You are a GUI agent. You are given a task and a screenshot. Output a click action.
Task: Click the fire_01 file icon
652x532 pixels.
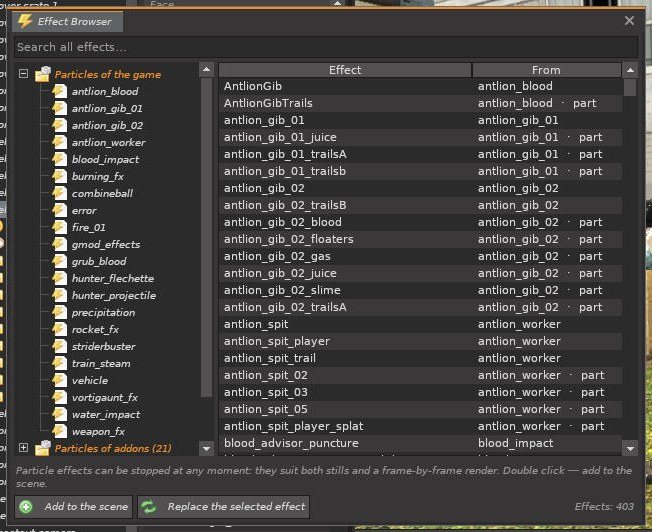pyautogui.click(x=59, y=228)
